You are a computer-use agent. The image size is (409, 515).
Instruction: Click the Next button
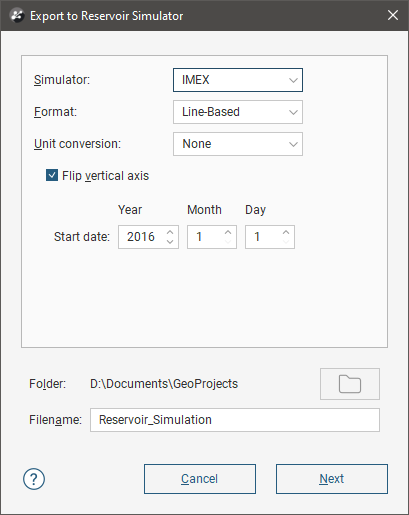tap(332, 479)
